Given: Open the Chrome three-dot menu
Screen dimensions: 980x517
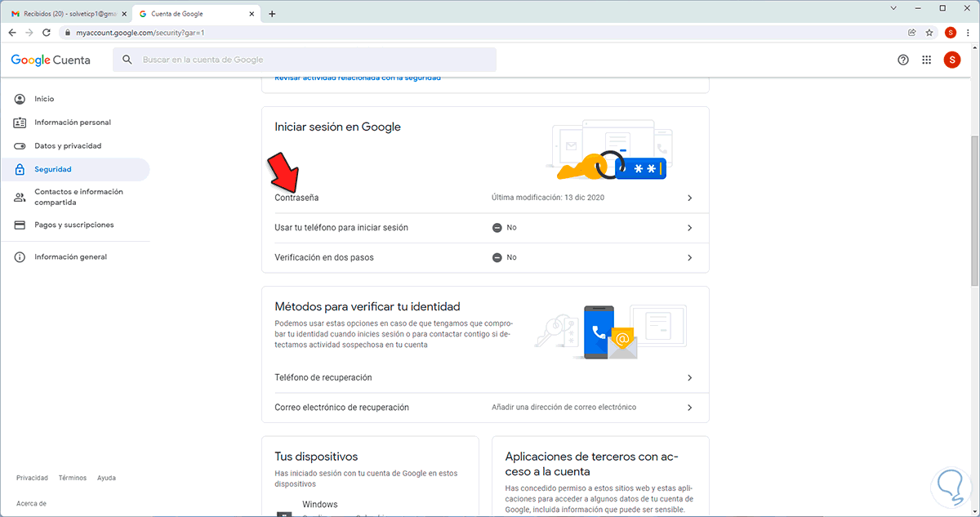Looking at the screenshot, I should coord(969,33).
